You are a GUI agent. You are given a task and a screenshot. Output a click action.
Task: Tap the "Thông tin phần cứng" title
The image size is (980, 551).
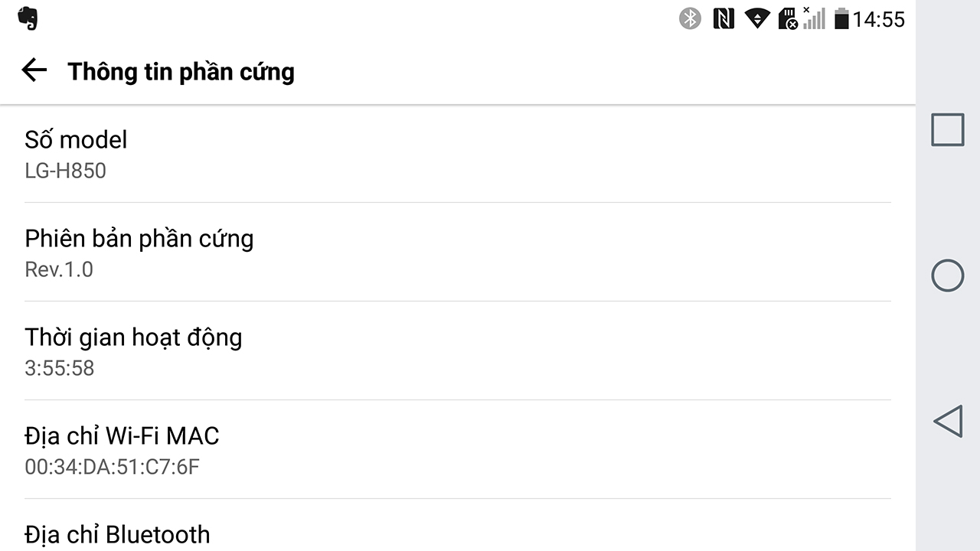[181, 72]
